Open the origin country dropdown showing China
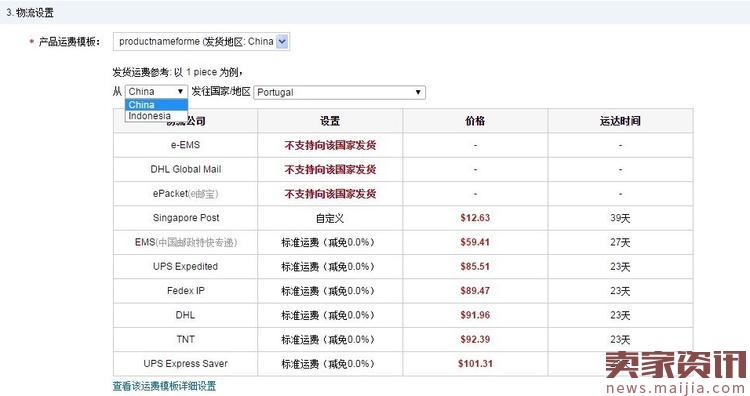 tap(156, 91)
